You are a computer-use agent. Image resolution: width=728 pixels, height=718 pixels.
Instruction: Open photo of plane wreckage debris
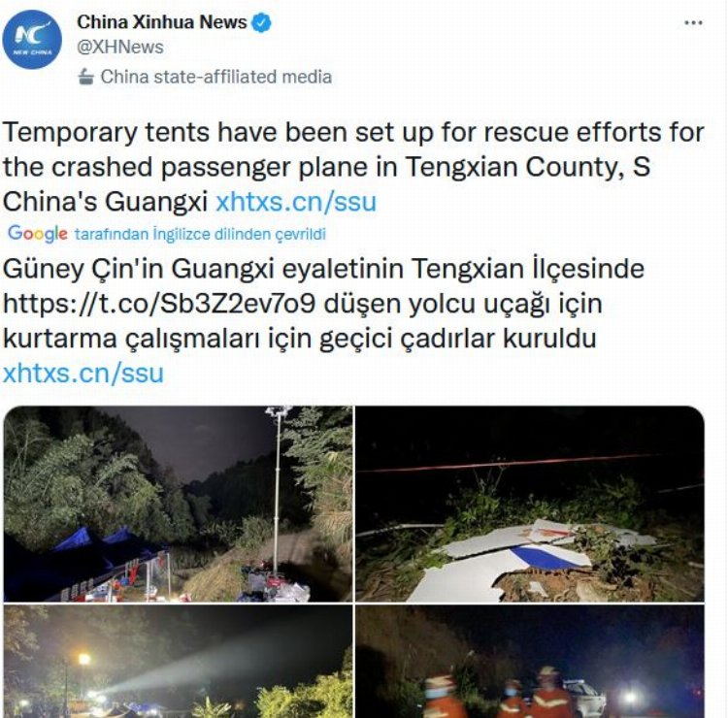(x=530, y=504)
